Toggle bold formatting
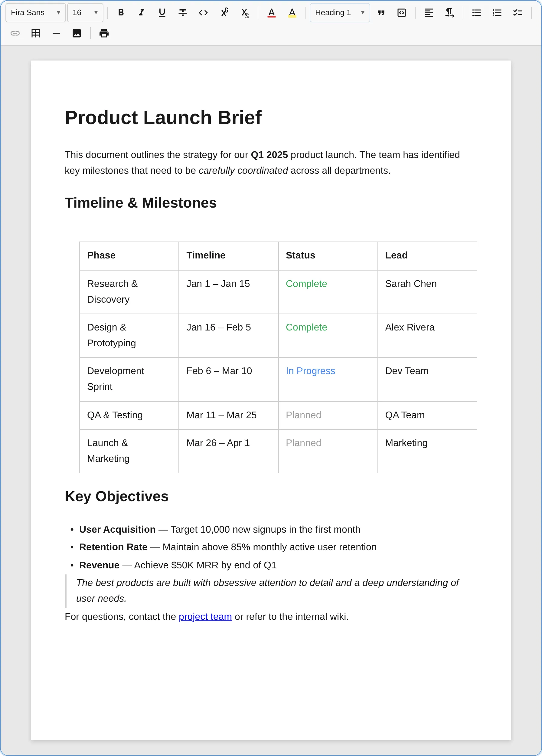 point(121,13)
